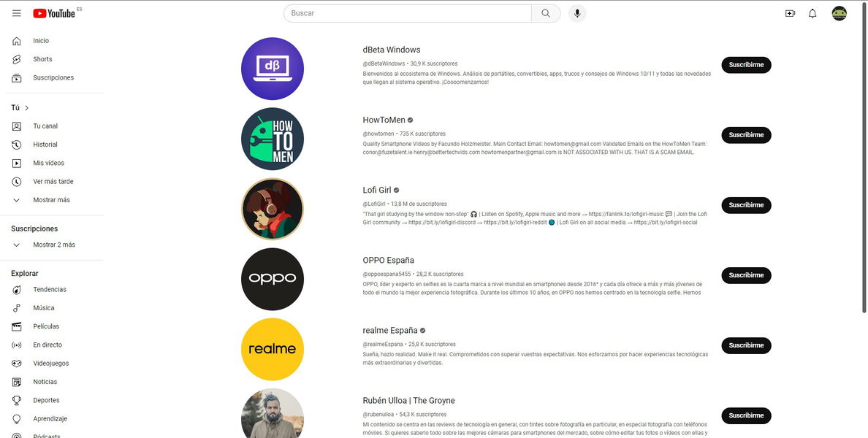Open the dBeta Windows channel title

coord(392,50)
